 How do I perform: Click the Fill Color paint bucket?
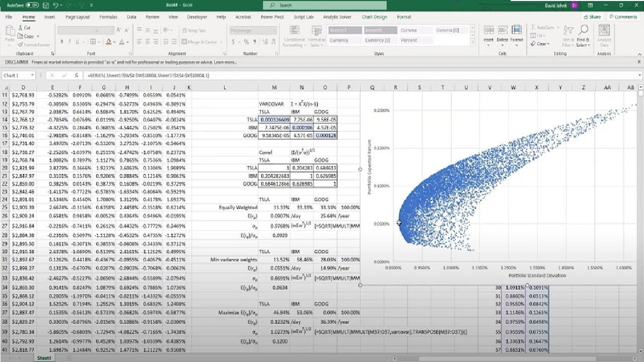point(108,42)
